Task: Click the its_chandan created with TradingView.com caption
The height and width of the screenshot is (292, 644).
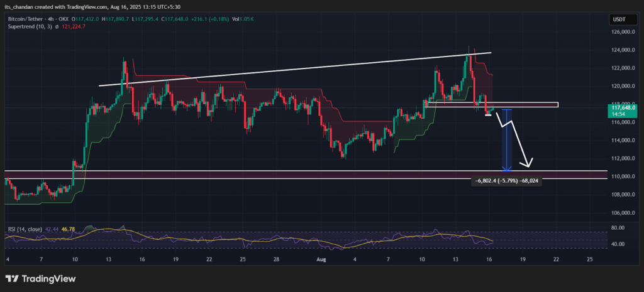Action: click(x=93, y=6)
